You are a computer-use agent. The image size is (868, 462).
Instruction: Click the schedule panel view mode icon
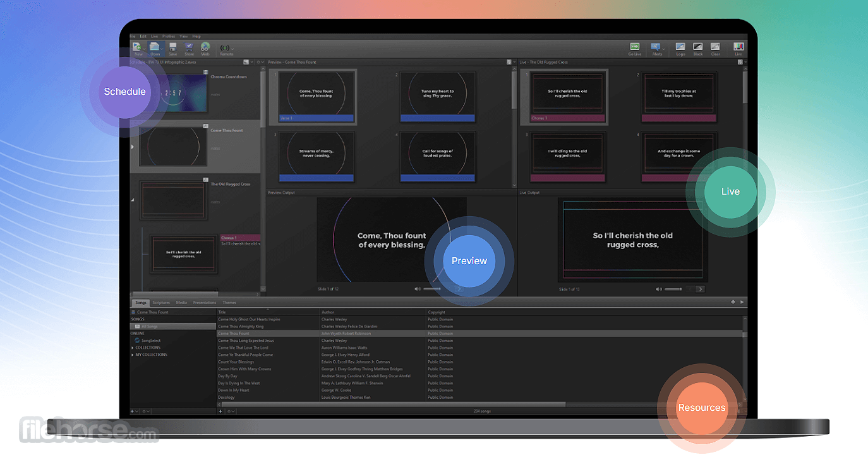click(x=246, y=62)
